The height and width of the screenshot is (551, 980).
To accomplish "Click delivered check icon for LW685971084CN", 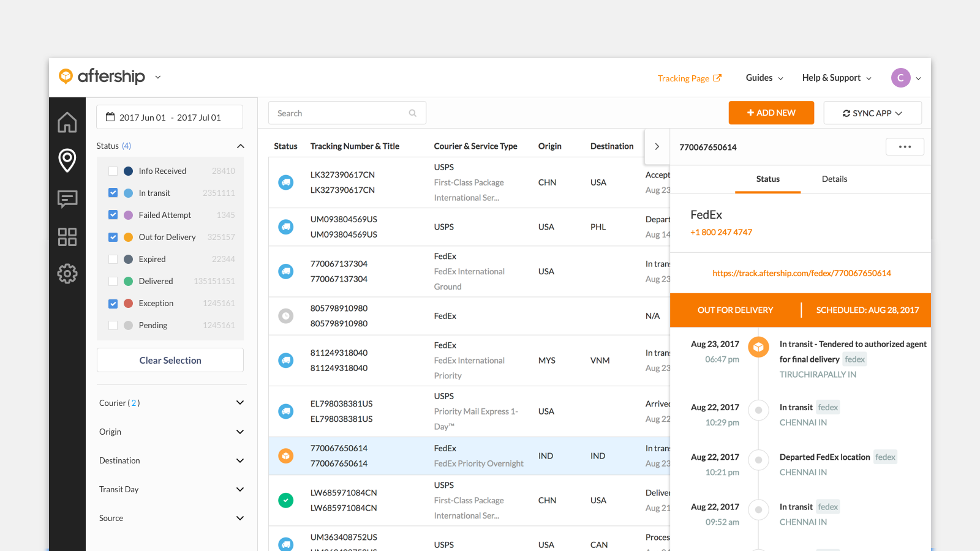I will point(286,500).
